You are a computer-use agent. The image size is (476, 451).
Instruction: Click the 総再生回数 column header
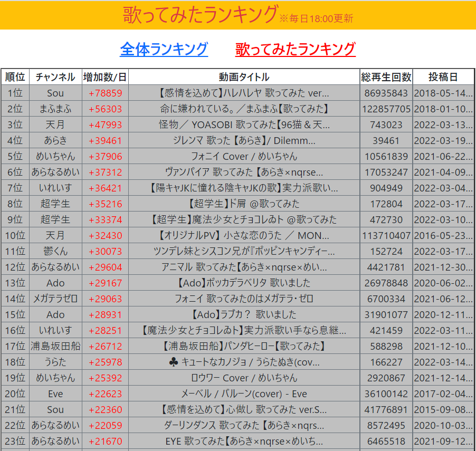coord(386,77)
